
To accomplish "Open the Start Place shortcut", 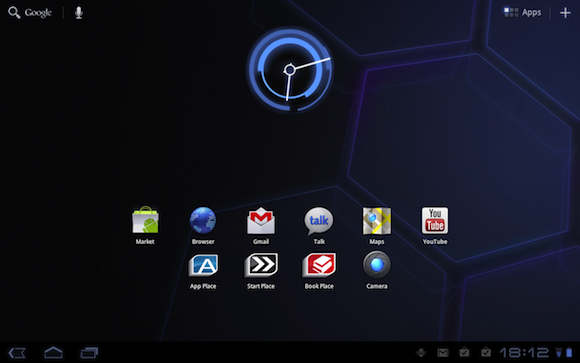I will [x=261, y=271].
